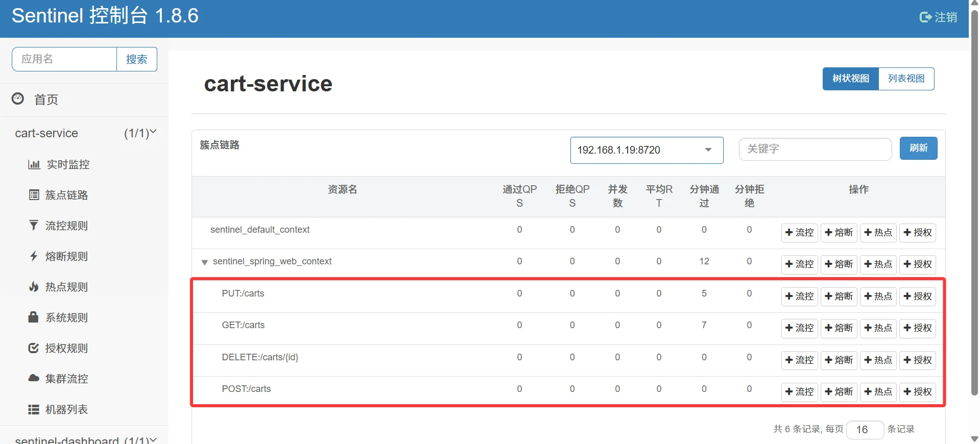Screen dimensions: 980x444
Task: Click the 授权规则 check icon
Action: [33, 348]
